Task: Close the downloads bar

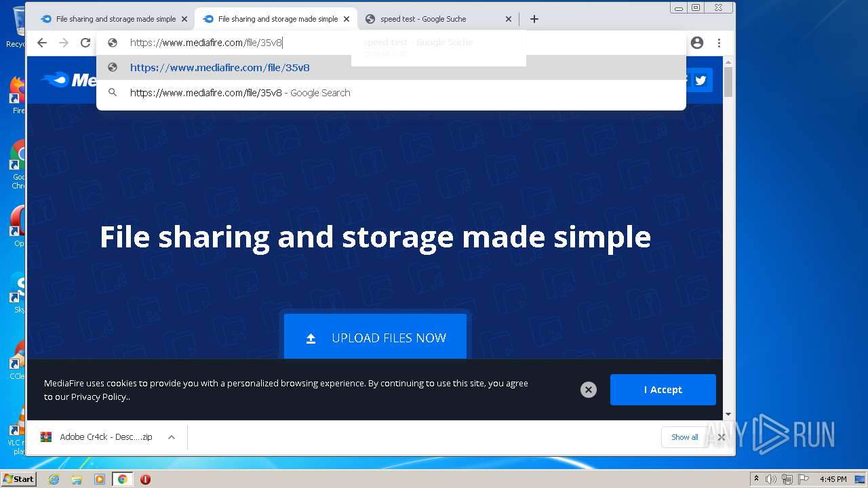Action: coord(722,437)
